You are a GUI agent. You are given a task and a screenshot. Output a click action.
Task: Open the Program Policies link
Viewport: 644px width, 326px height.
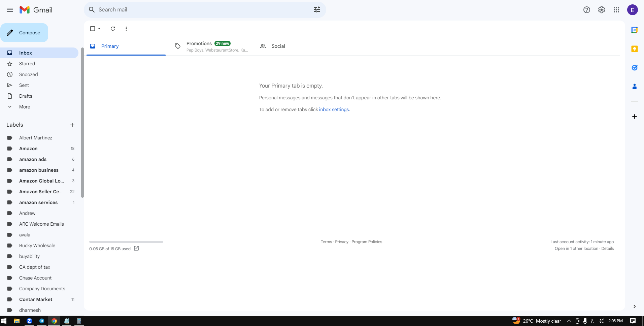(367, 242)
